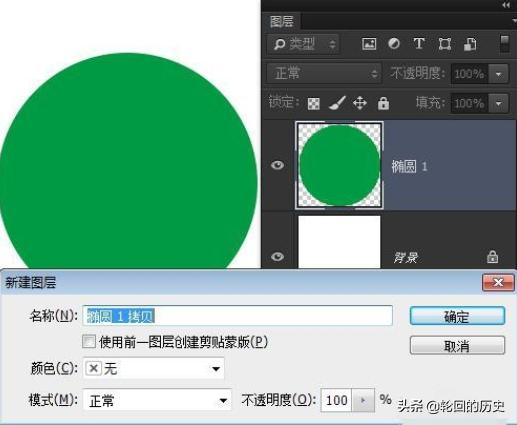
Task: Collapse the panel with double-arrow icon
Action: [506, 5]
